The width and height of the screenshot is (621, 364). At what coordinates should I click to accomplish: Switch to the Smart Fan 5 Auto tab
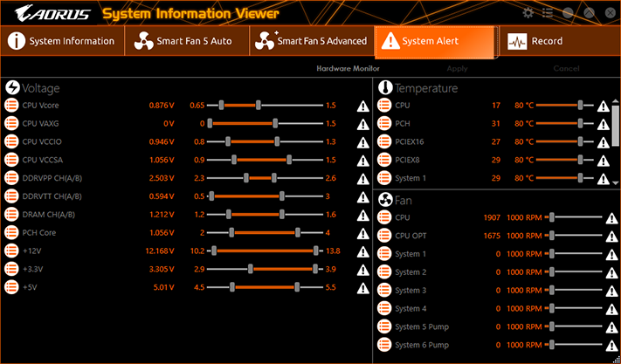pyautogui.click(x=187, y=41)
